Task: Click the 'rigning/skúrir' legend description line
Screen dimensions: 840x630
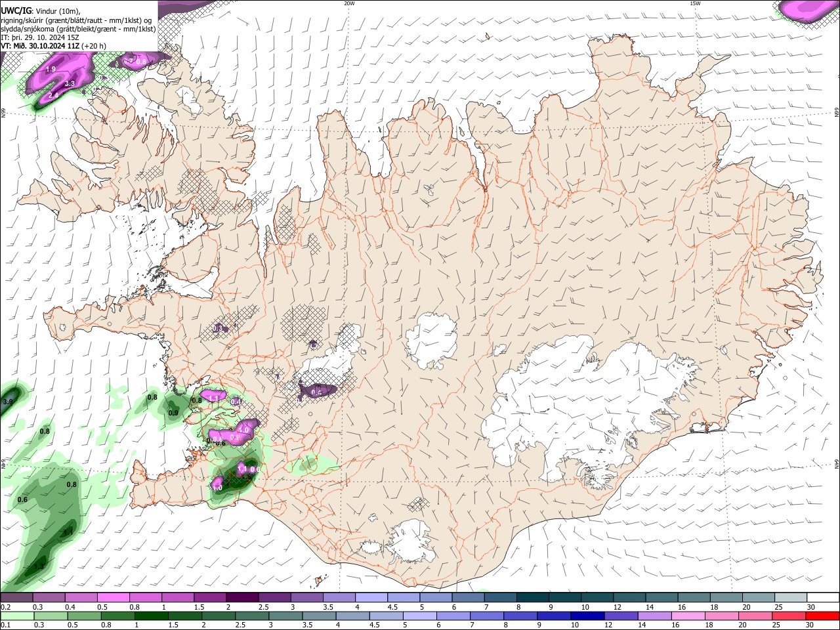Action: (x=76, y=20)
